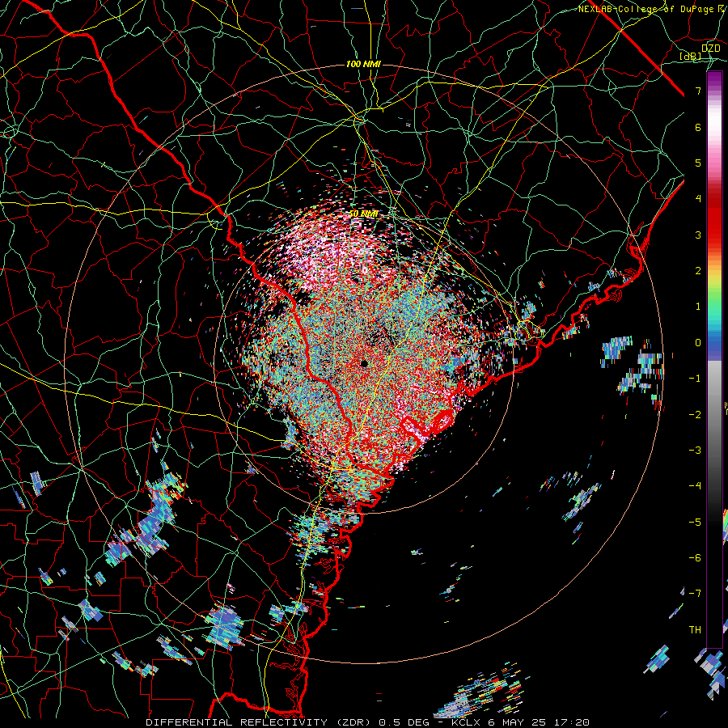Click the legend value "-1"
This screenshot has height=728, width=728.
(695, 379)
